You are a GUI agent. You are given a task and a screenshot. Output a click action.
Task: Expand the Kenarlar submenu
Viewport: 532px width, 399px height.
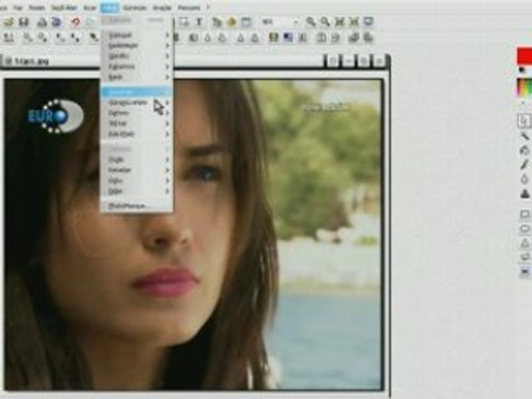coord(137,170)
